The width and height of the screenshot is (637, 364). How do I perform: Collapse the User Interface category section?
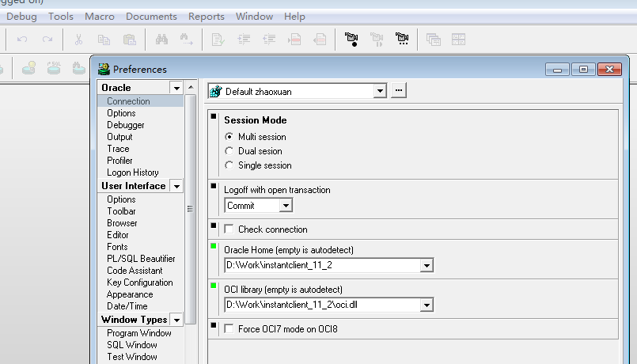click(176, 186)
